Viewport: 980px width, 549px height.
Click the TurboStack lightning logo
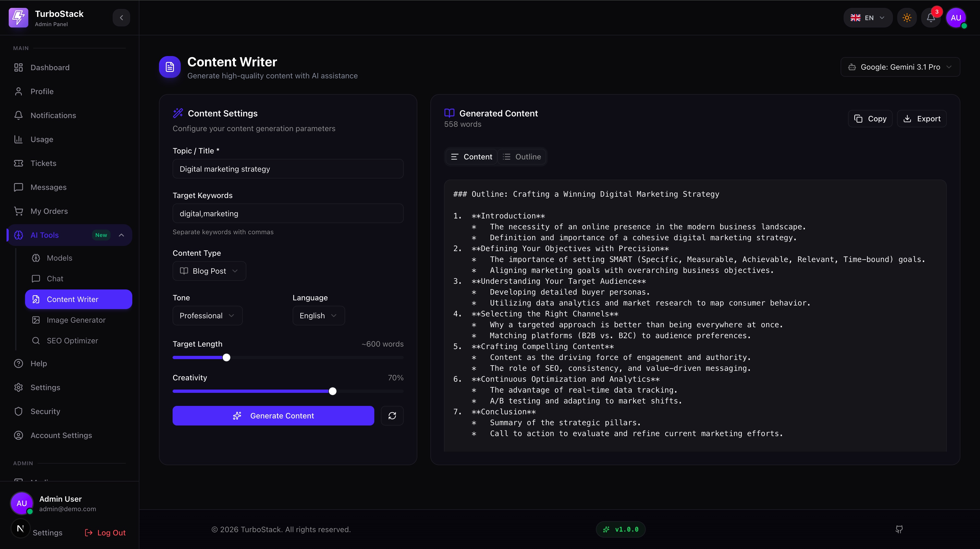(18, 18)
